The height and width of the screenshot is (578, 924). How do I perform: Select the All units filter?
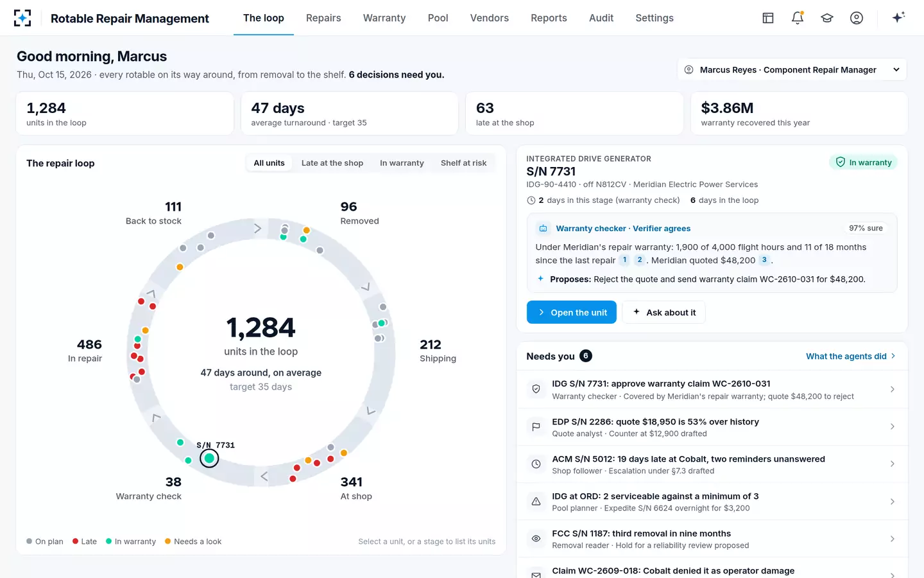(269, 163)
